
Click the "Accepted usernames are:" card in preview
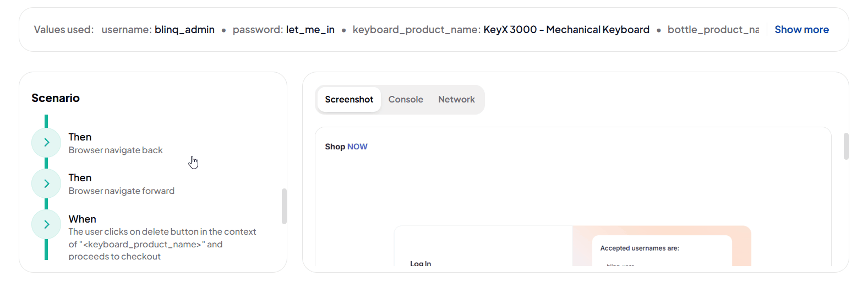pyautogui.click(x=640, y=248)
